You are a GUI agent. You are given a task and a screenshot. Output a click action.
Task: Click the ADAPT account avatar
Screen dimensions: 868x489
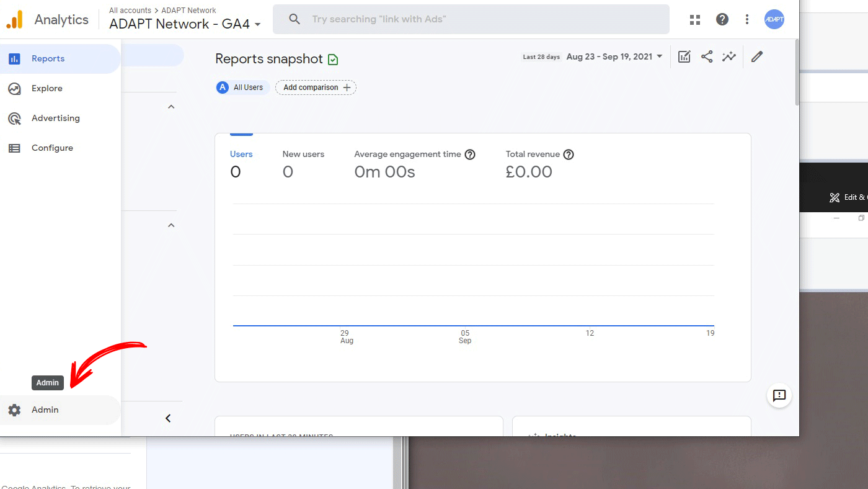pos(774,19)
